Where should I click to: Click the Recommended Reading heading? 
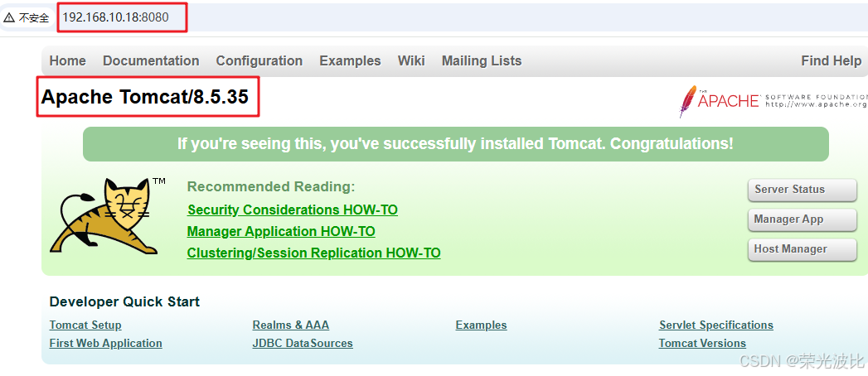[x=271, y=187]
